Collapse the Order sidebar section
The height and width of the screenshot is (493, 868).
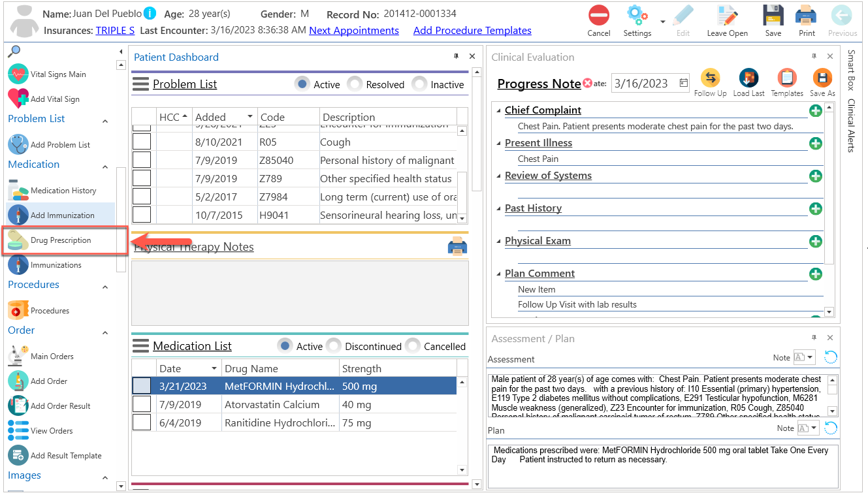coord(106,332)
